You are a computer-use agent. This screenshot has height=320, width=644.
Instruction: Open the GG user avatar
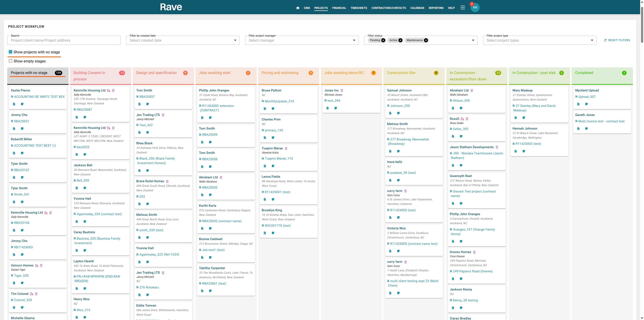[475, 8]
